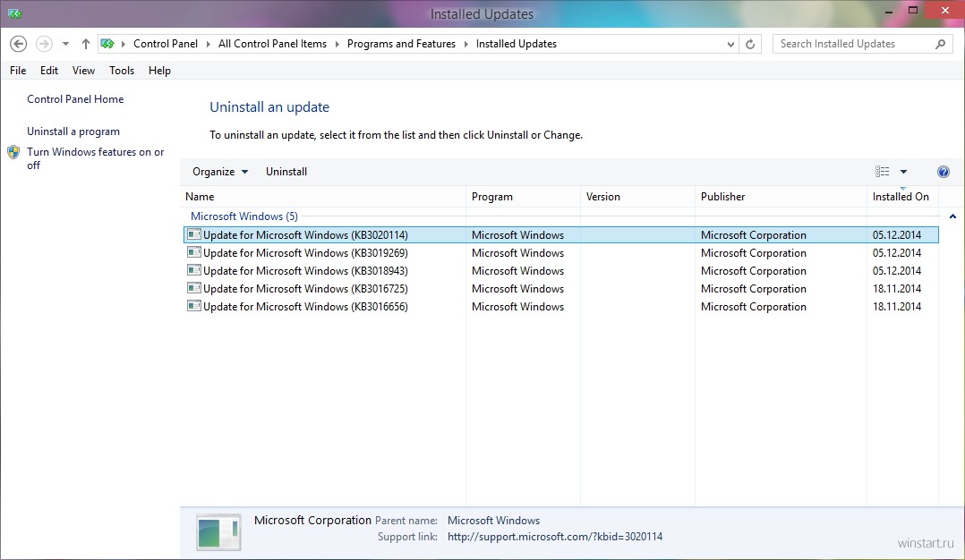
Task: Sort by the Name column header
Action: 324,197
